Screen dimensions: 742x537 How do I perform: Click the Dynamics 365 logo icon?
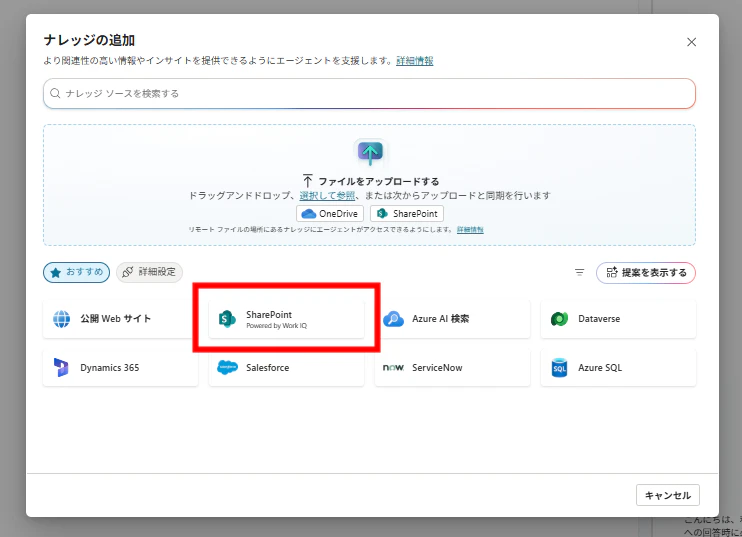[x=61, y=368]
